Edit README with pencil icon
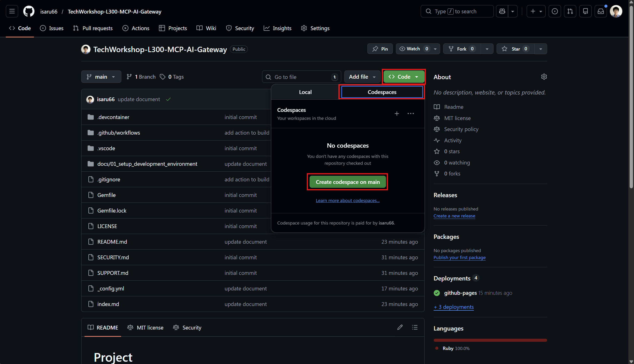 [x=400, y=327]
